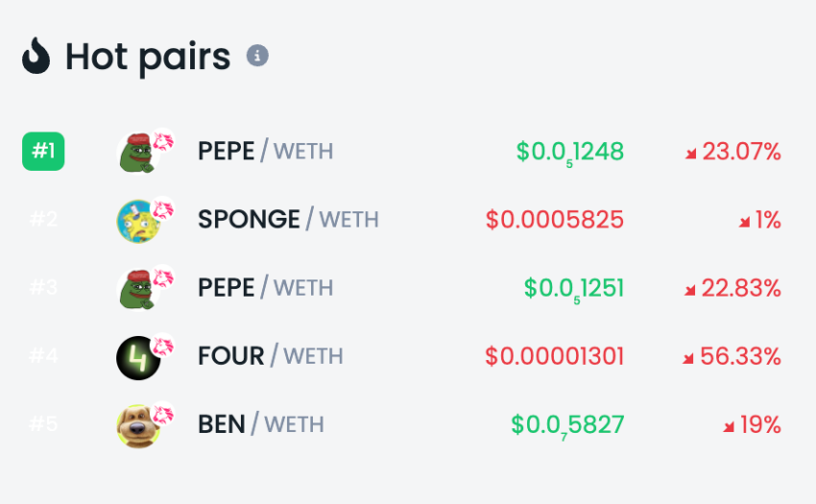Open the PEPE / WETH pair priced at $0.0₅1251
816x504 pixels.
265,287
